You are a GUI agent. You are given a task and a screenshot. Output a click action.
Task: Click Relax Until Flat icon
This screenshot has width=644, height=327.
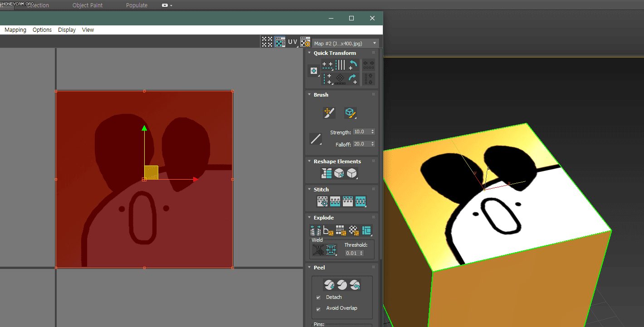[x=339, y=173]
